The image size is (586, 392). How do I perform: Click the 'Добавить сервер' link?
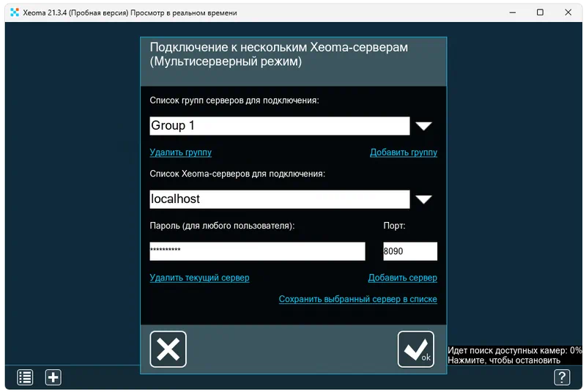click(402, 278)
